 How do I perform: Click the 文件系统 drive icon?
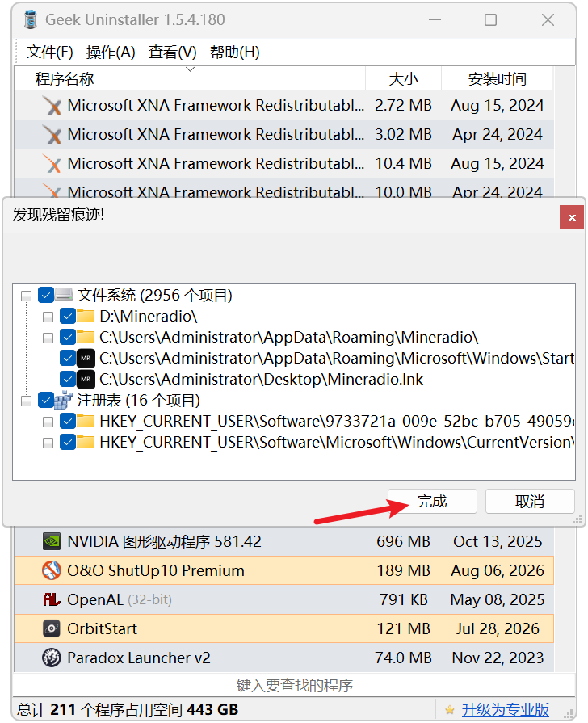[64, 295]
